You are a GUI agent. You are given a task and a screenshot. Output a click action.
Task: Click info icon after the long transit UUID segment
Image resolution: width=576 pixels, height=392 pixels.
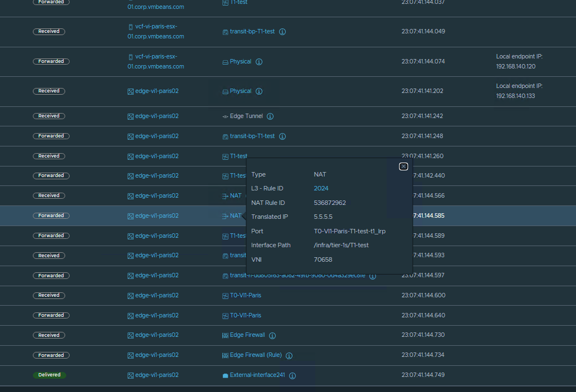[373, 276]
